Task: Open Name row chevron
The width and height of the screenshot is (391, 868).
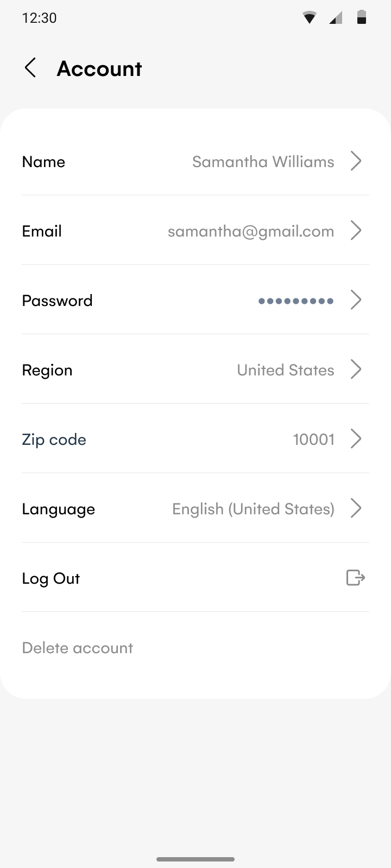Action: click(356, 161)
